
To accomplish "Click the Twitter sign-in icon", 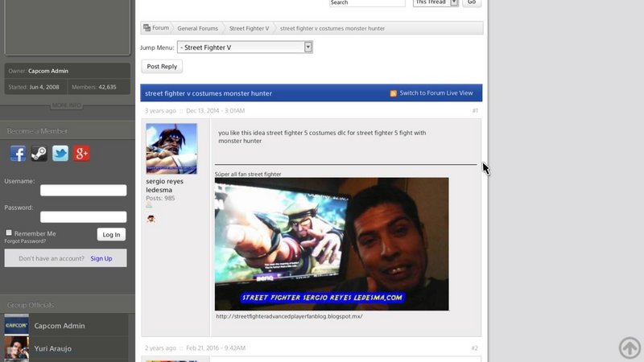I will coord(60,154).
